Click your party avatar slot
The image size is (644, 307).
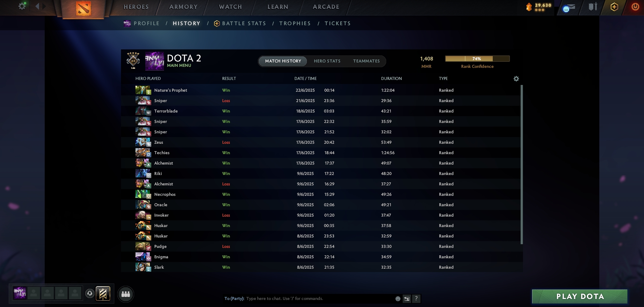[20, 293]
